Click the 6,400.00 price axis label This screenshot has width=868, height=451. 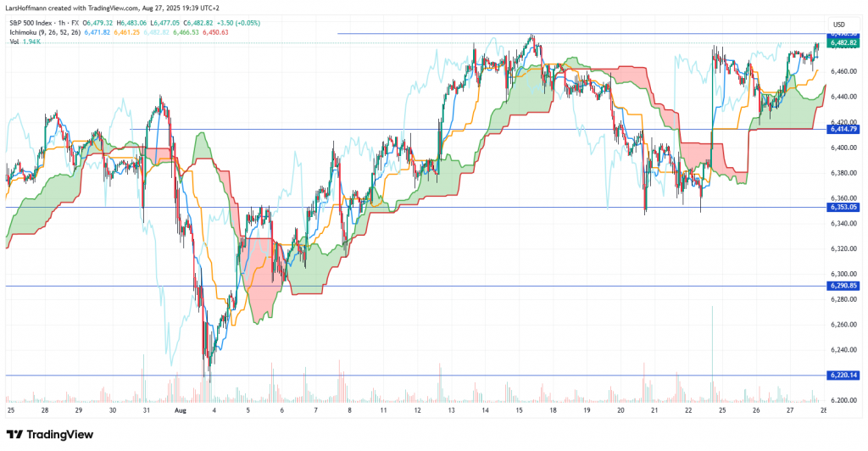[843, 148]
